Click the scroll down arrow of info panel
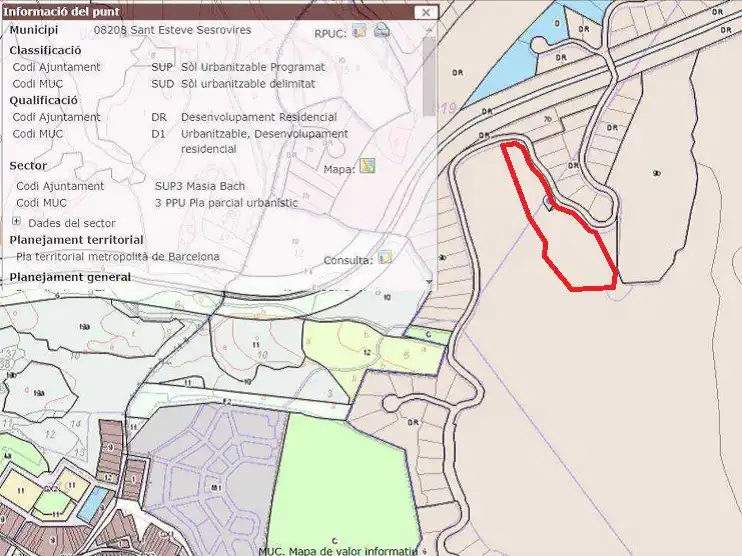 pyautogui.click(x=429, y=282)
